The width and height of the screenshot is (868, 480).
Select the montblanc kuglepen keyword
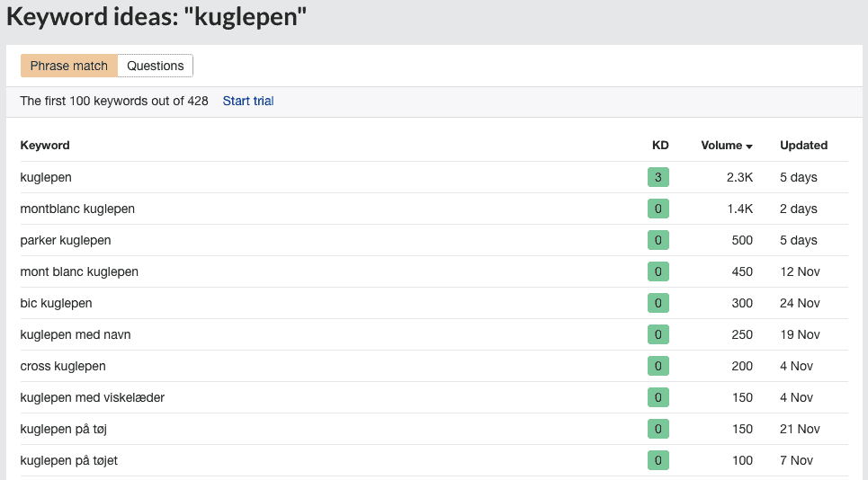pos(77,209)
